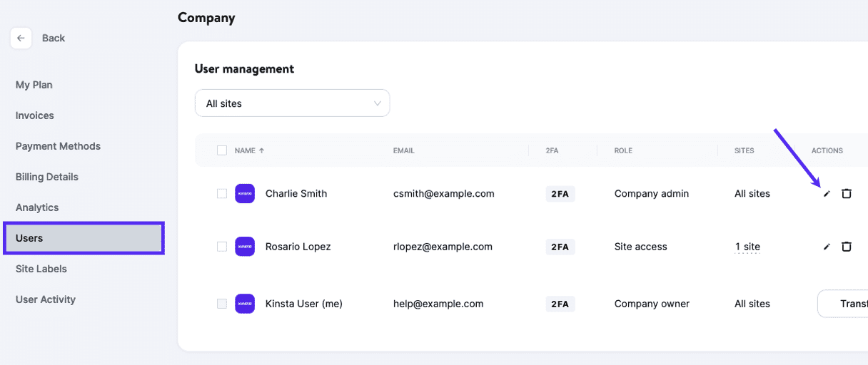This screenshot has height=365, width=868.
Task: Tick the select-all users checkbox
Action: tap(222, 150)
